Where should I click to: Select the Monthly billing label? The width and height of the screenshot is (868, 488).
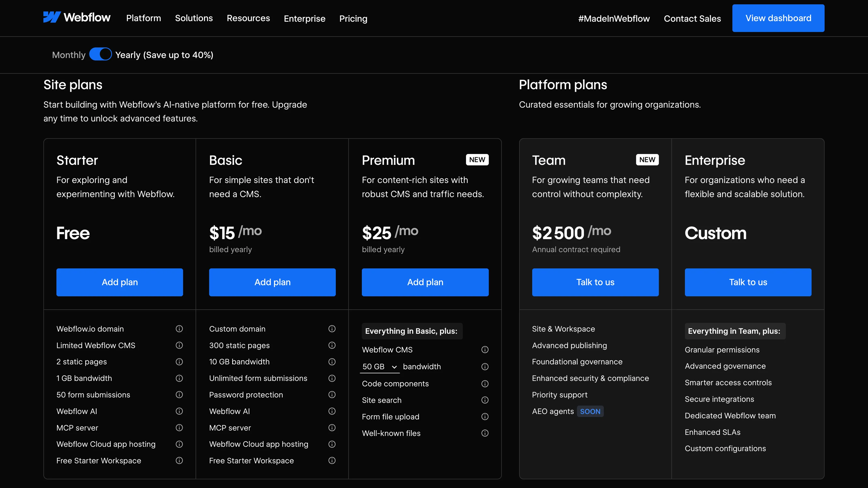(69, 55)
